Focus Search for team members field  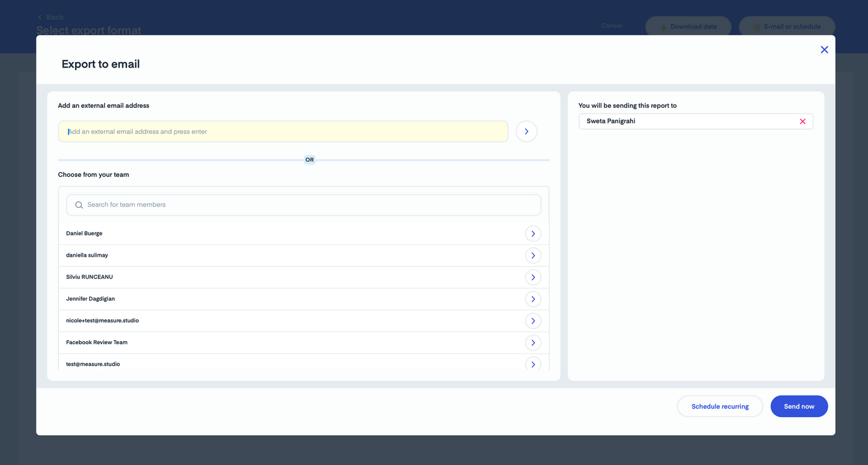304,205
